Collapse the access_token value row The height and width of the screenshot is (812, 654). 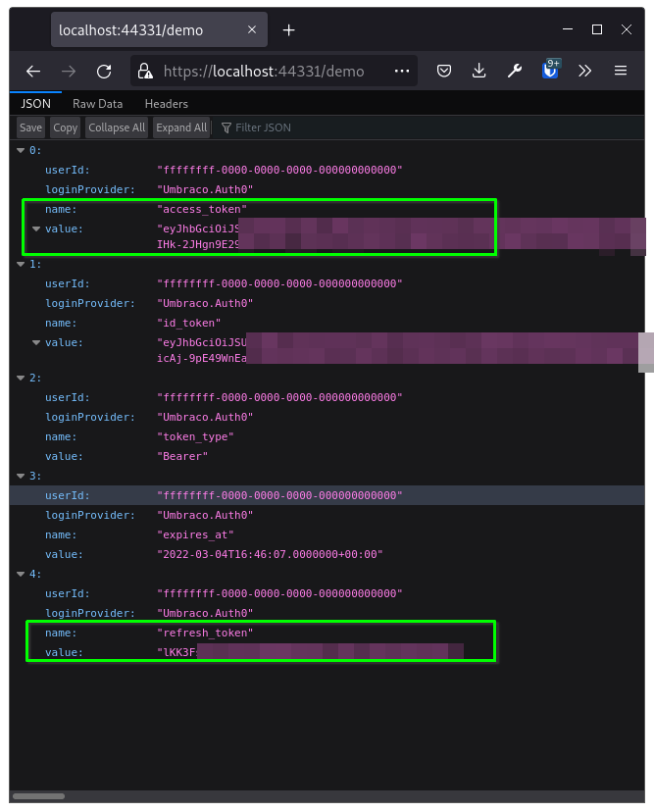pos(37,229)
